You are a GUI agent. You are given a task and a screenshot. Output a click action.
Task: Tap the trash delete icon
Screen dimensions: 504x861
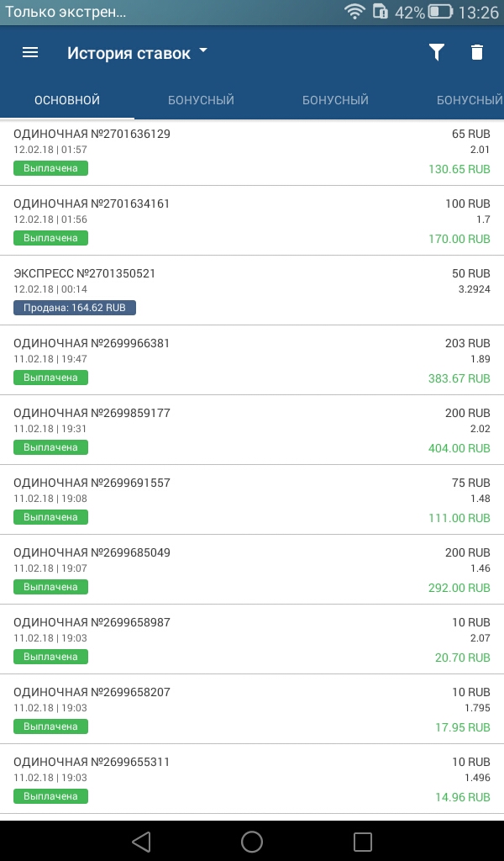(x=477, y=52)
